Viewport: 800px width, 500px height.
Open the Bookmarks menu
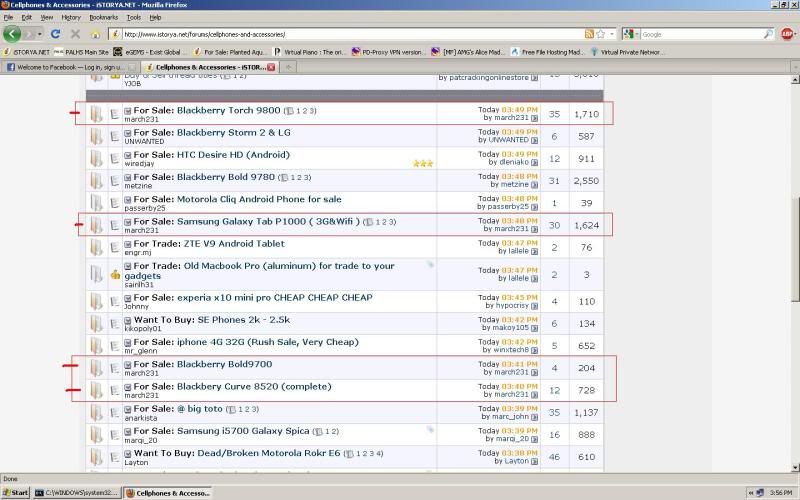103,17
